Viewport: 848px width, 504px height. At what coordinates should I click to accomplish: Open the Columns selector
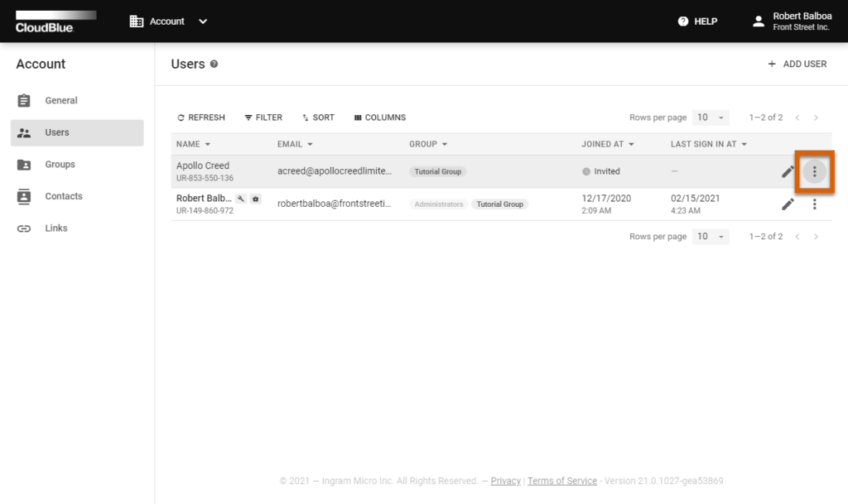[x=378, y=117]
